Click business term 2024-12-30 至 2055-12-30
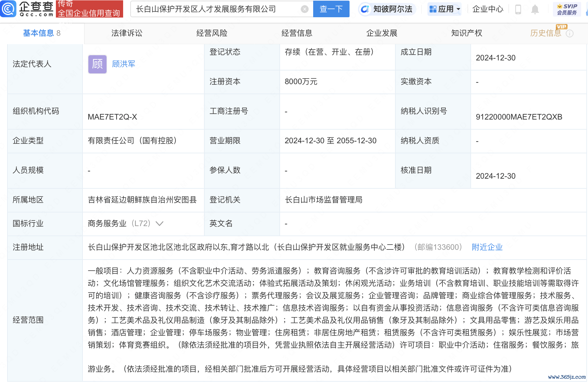The width and height of the screenshot is (588, 382). pyautogui.click(x=330, y=141)
